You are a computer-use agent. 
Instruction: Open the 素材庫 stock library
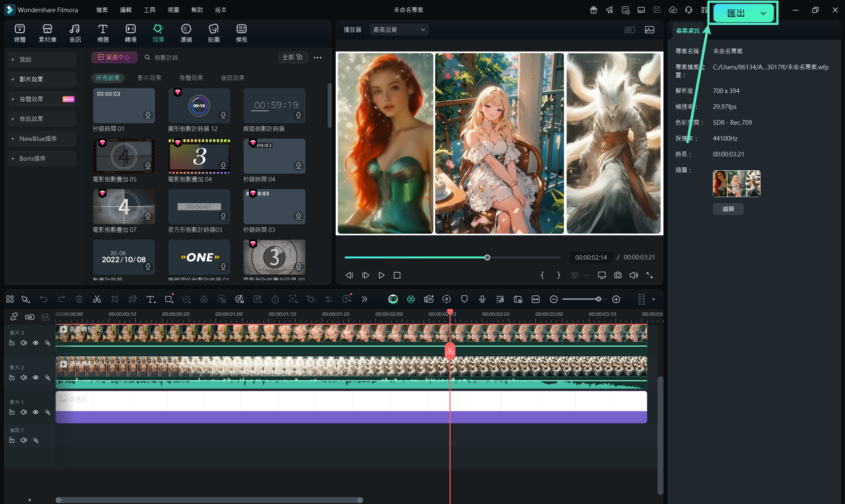[48, 33]
